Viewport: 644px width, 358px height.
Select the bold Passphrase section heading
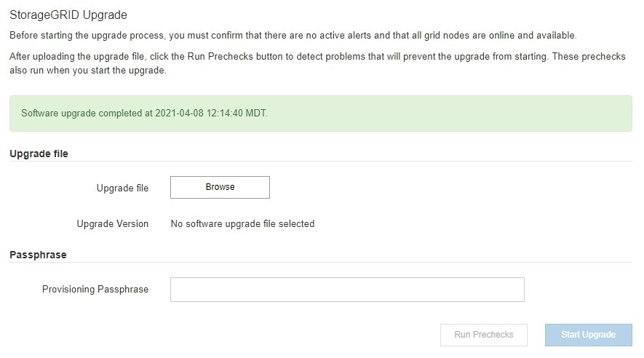click(38, 255)
